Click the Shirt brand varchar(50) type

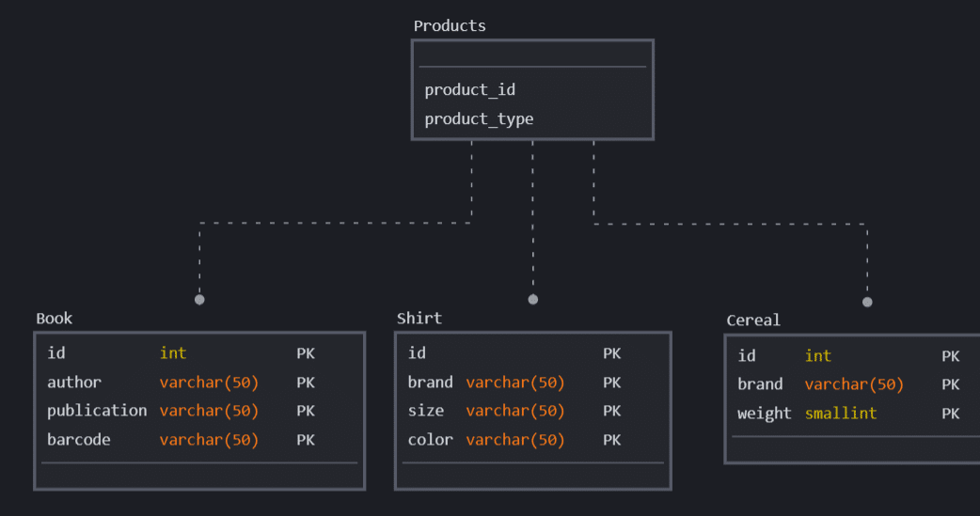pos(514,383)
